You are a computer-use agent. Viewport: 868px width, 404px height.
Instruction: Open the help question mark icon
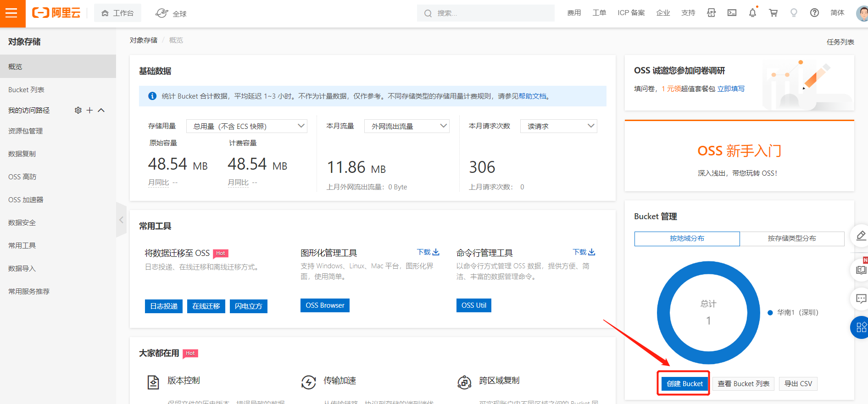[814, 13]
